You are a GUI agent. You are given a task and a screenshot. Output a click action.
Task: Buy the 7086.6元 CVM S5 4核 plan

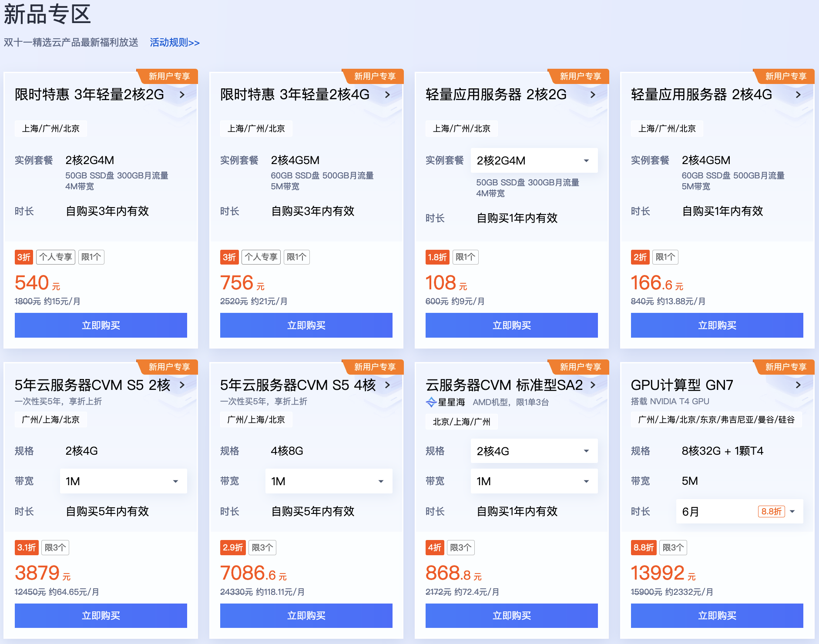click(x=306, y=616)
